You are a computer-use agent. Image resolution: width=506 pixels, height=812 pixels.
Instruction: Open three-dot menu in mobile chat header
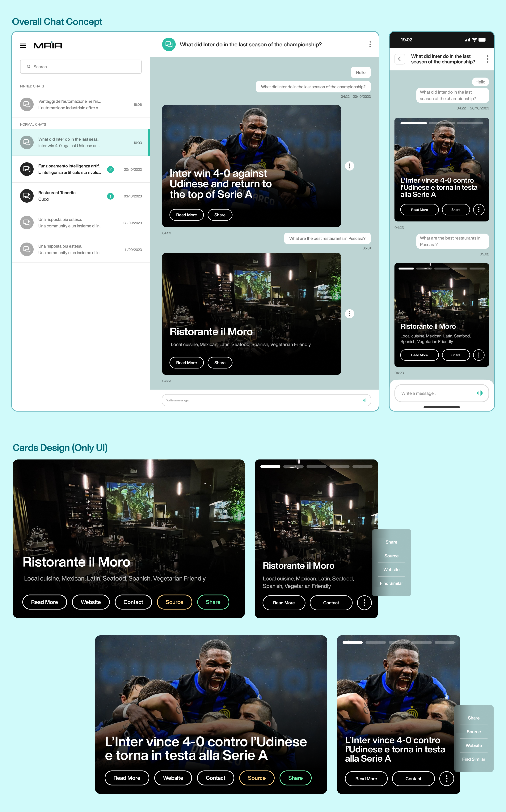coord(487,59)
